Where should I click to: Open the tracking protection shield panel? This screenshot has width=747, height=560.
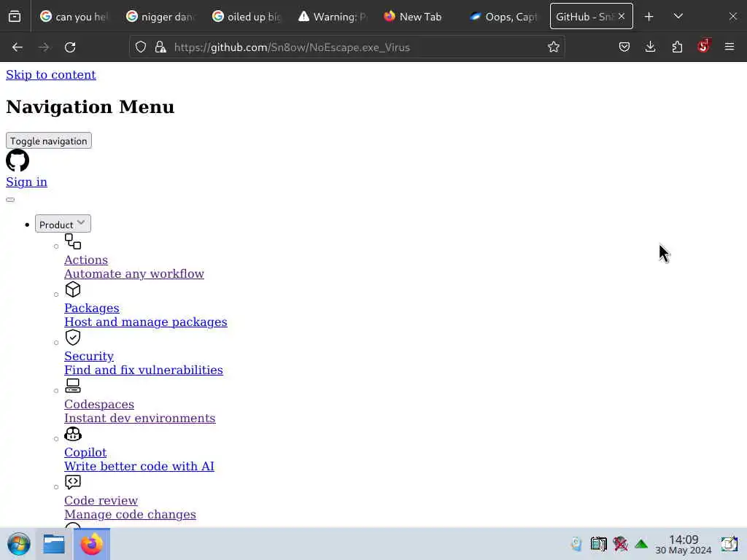point(141,47)
